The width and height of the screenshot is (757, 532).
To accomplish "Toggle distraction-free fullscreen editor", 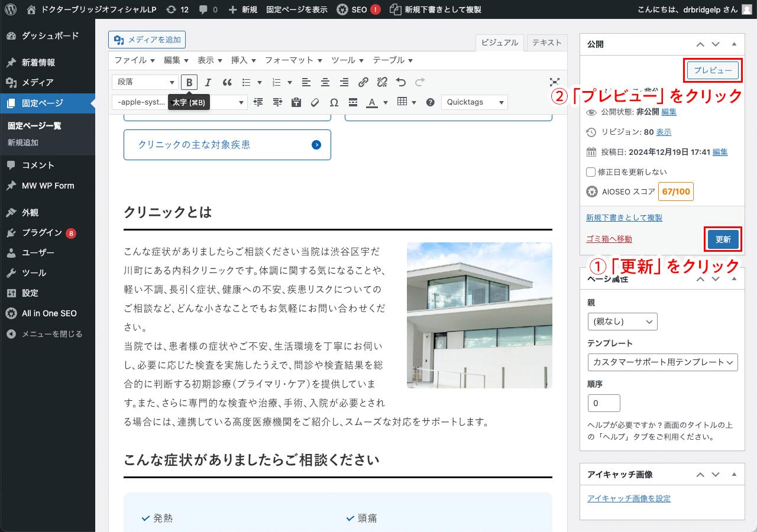I will (x=554, y=82).
